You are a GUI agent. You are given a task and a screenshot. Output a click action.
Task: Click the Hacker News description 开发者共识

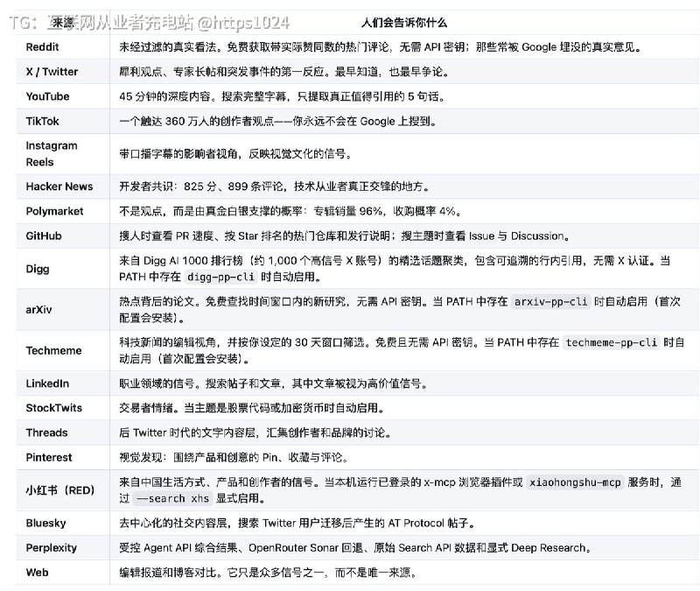pos(275,186)
